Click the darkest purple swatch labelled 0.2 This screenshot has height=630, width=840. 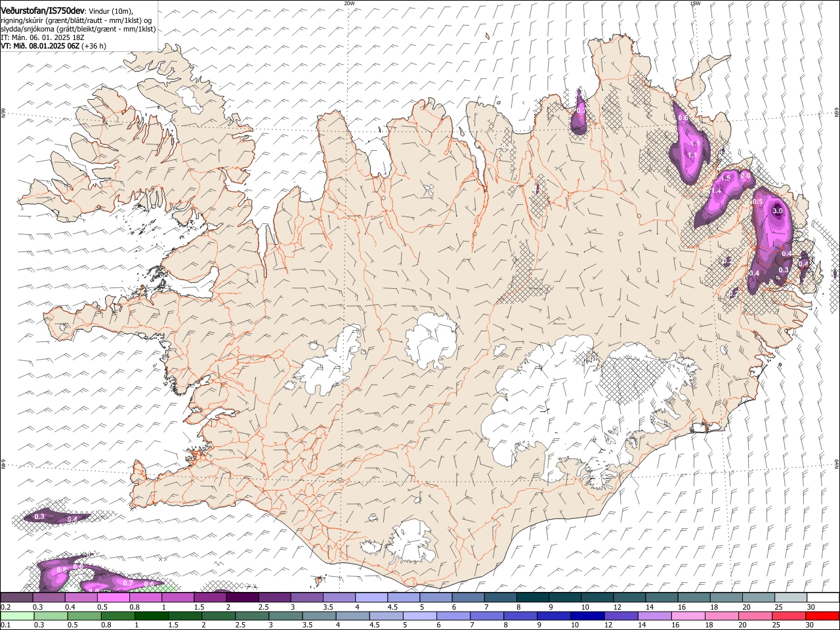point(16,597)
